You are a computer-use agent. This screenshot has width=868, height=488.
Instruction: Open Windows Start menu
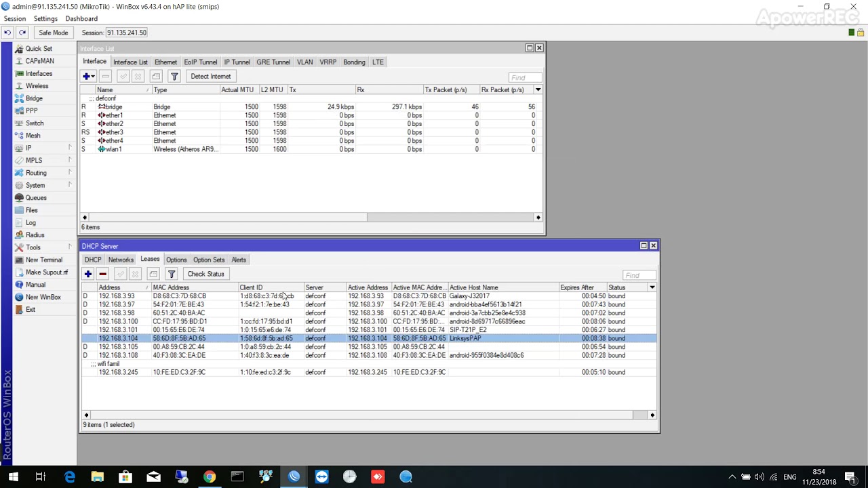[x=13, y=476]
